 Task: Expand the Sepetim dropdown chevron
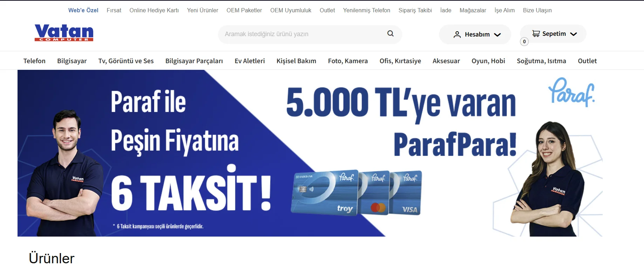pyautogui.click(x=573, y=34)
